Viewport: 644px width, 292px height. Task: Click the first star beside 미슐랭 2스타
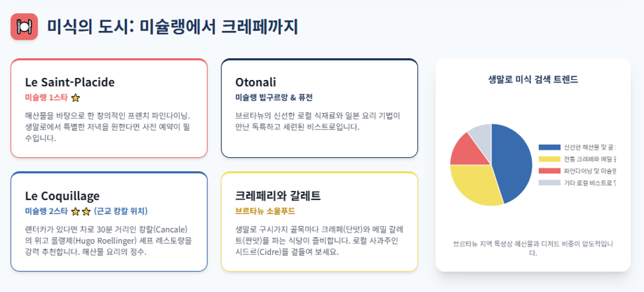tap(75, 211)
